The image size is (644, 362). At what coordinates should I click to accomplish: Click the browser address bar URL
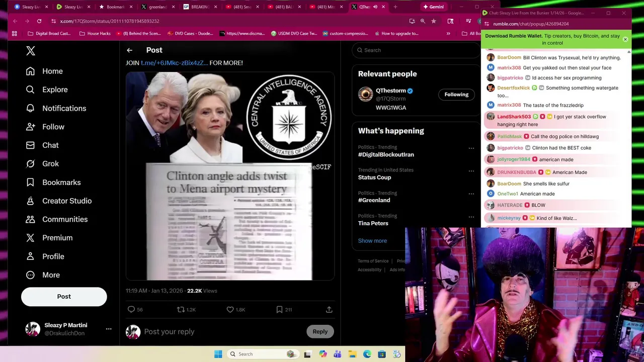coord(110,21)
